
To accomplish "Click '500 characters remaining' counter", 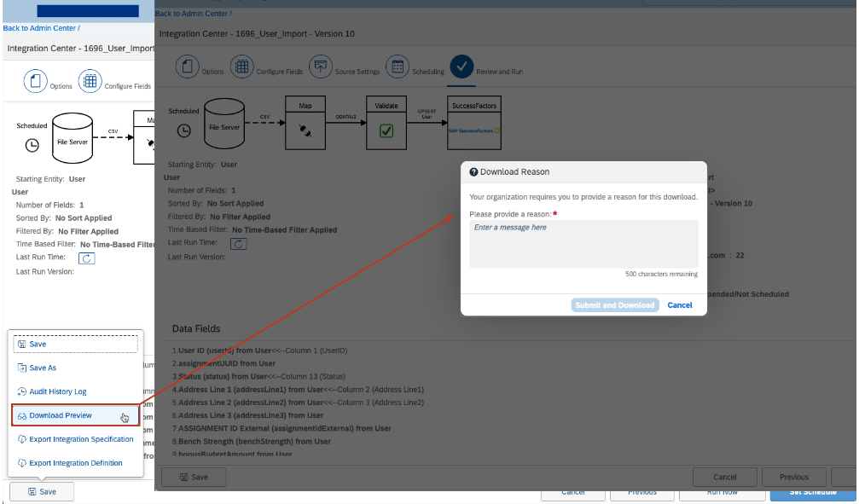I will pyautogui.click(x=661, y=274).
